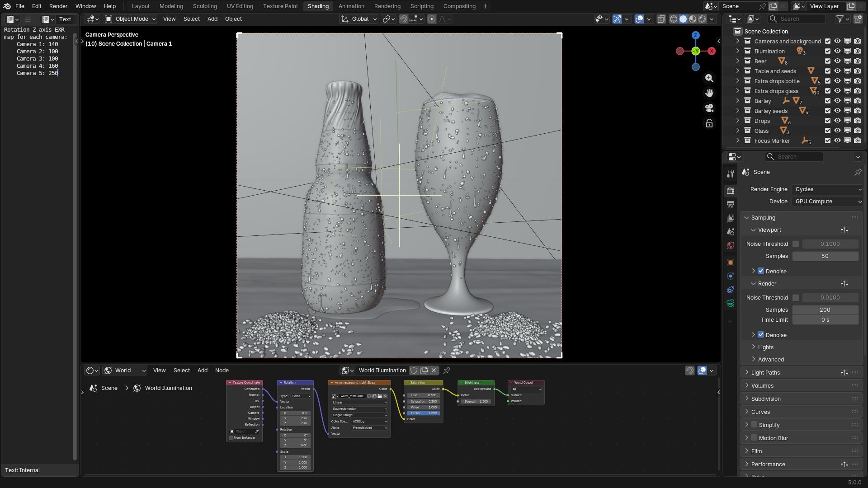Switch to rendered viewport shading mode
This screenshot has height=488, width=868.
click(x=702, y=19)
